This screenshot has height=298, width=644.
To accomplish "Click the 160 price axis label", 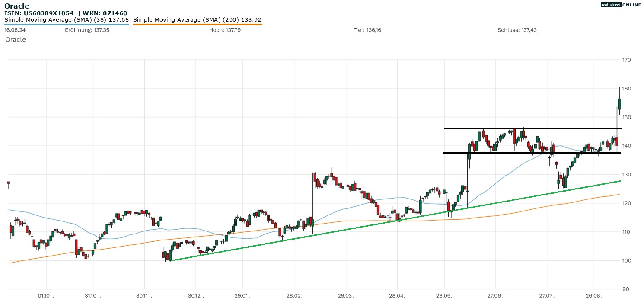I will click(x=627, y=89).
